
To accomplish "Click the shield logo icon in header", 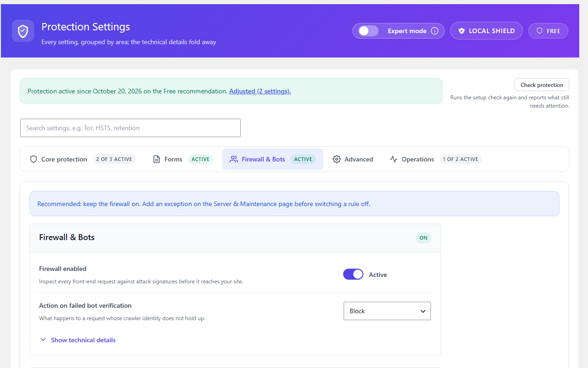I will point(23,31).
